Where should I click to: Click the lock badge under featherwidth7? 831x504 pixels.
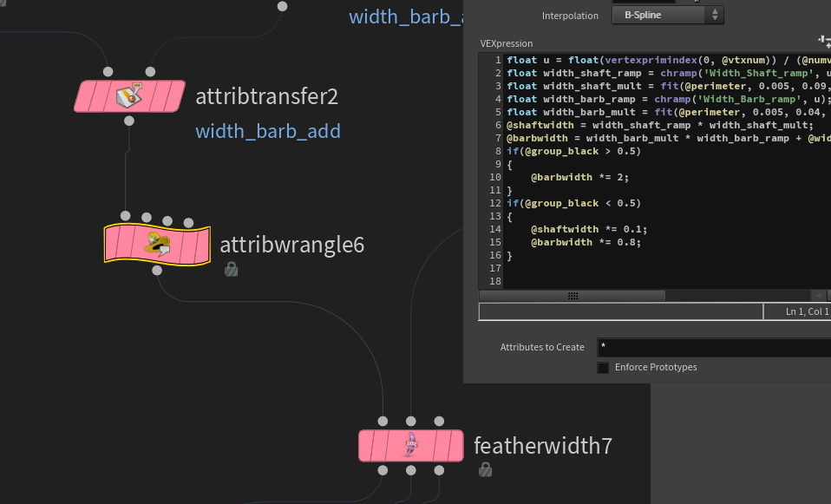(x=485, y=469)
